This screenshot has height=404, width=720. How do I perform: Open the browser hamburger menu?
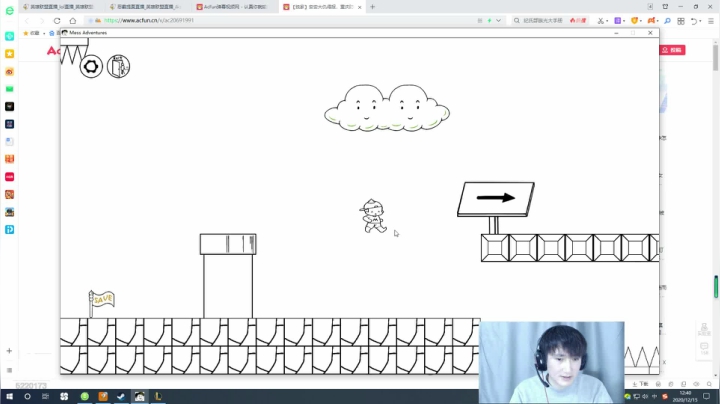click(x=711, y=21)
